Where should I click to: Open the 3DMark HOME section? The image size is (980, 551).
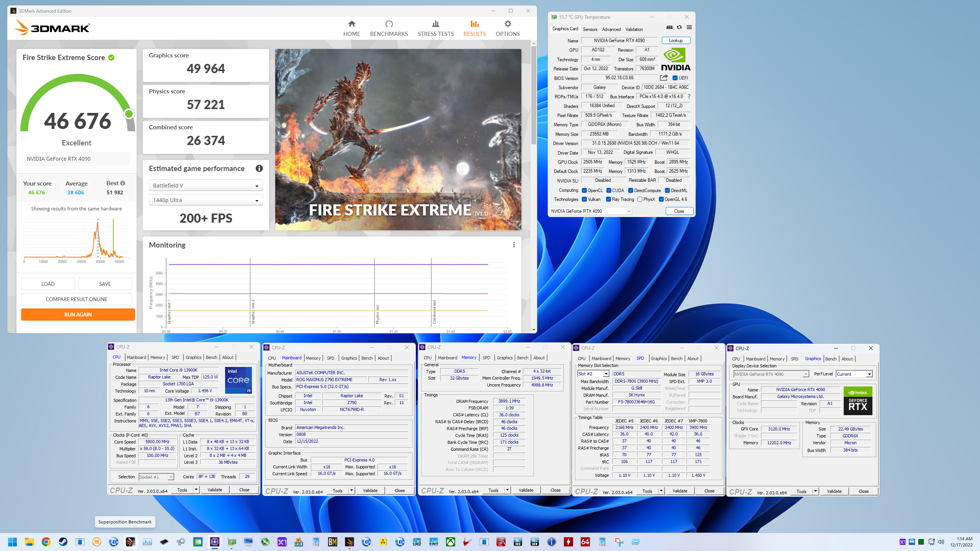[351, 29]
